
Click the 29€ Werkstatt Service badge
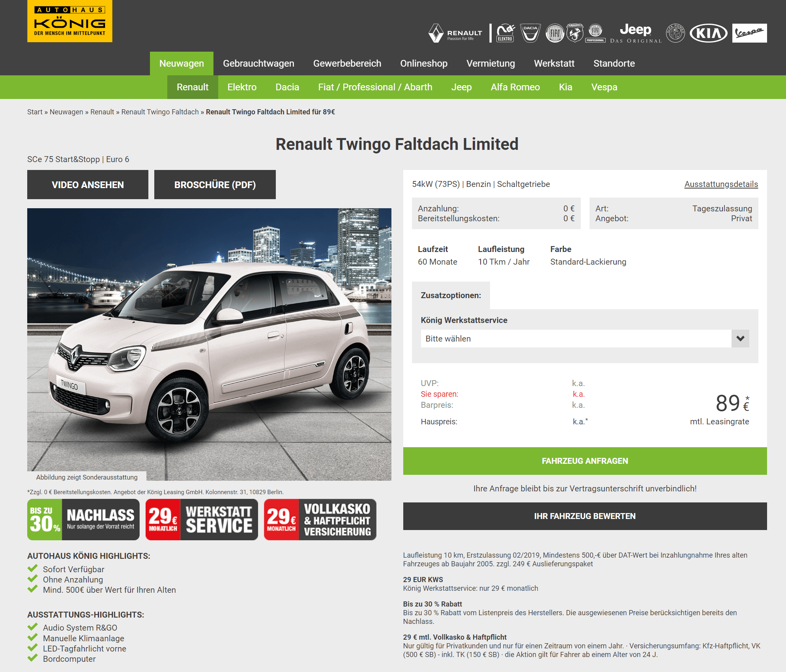click(202, 519)
